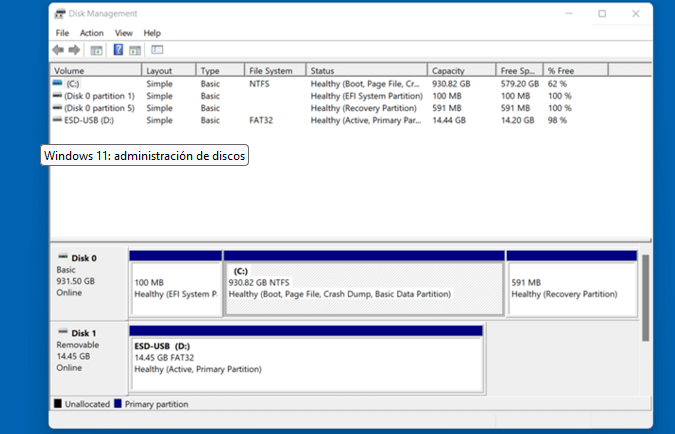675x434 pixels.
Task: Maximize the Disk Management window
Action: [602, 14]
